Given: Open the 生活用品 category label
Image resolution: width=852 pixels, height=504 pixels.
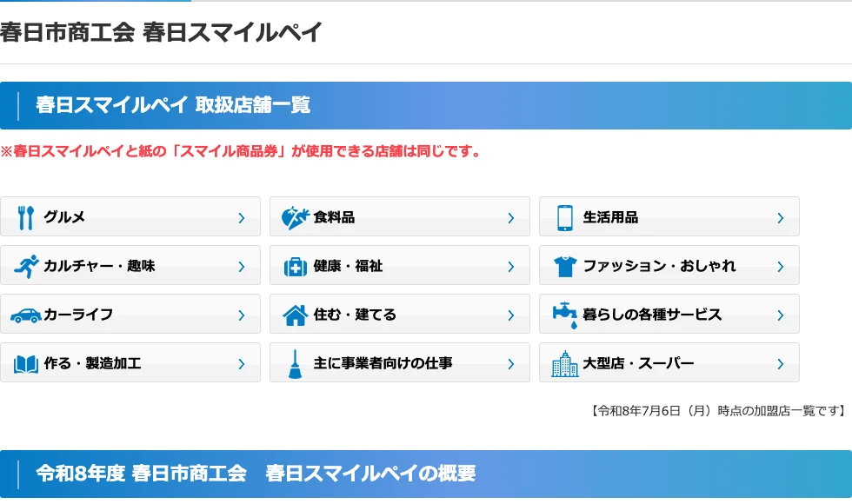Looking at the screenshot, I should pos(610,217).
